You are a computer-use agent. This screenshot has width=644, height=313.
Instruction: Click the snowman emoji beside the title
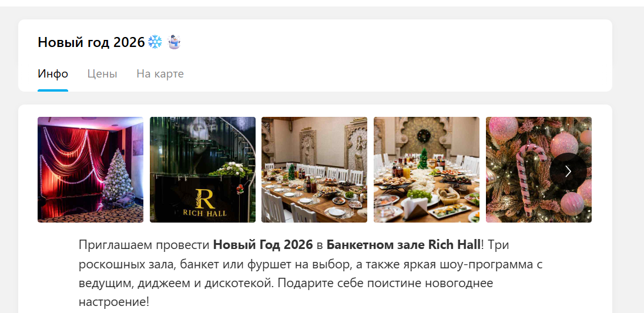click(x=175, y=42)
